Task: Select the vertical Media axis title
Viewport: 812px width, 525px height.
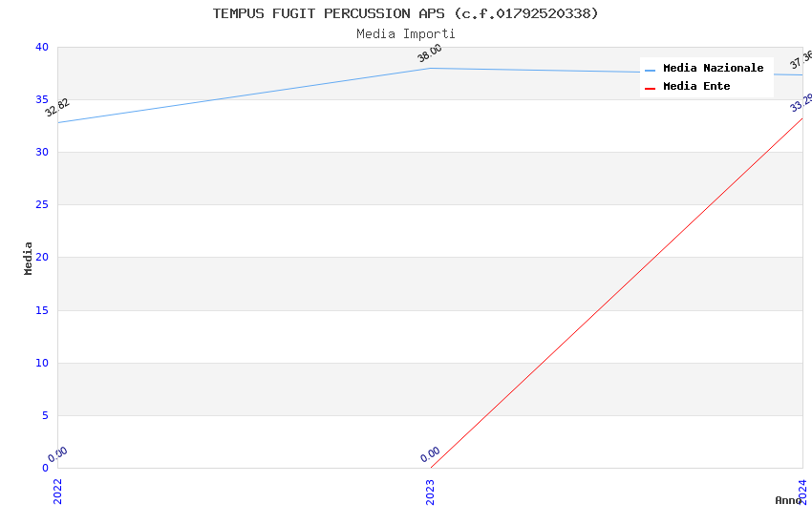Action: [29, 258]
